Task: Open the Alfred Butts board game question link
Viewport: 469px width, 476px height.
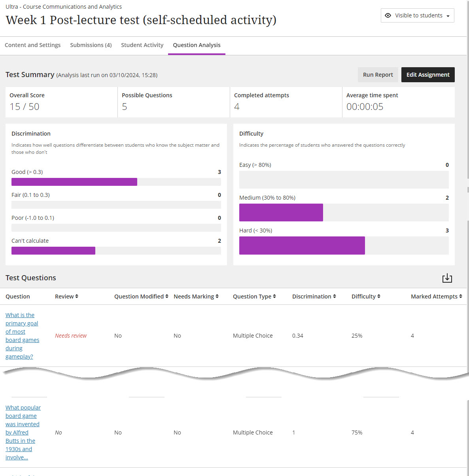Action: click(x=23, y=432)
